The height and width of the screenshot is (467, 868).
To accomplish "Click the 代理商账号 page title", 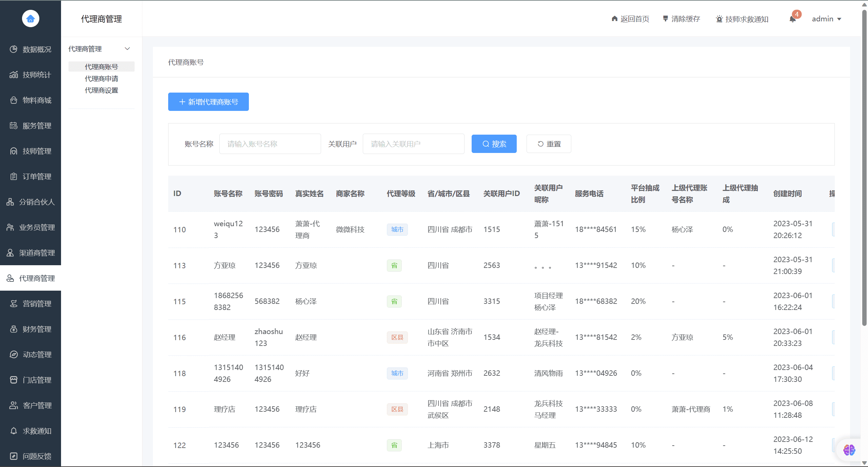I will (x=186, y=62).
